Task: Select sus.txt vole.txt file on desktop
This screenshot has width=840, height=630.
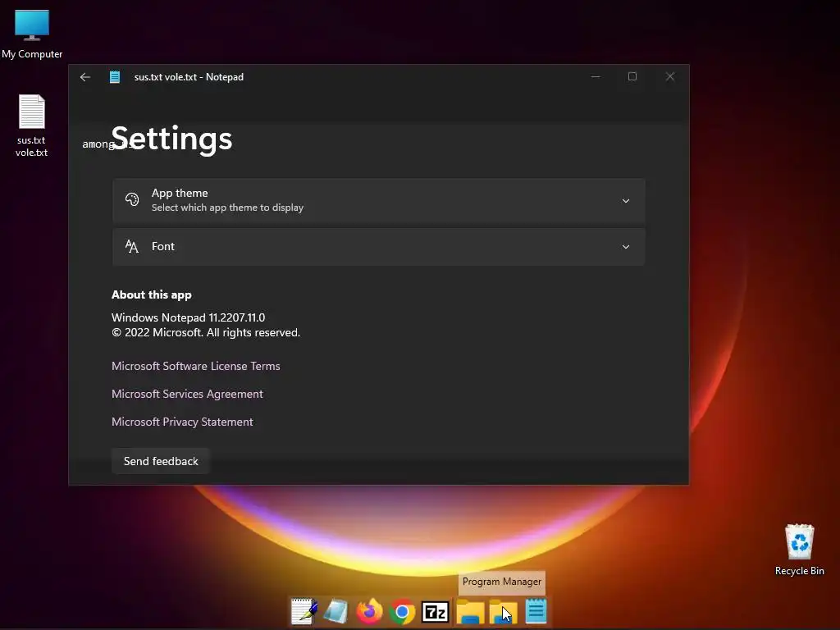Action: click(32, 126)
